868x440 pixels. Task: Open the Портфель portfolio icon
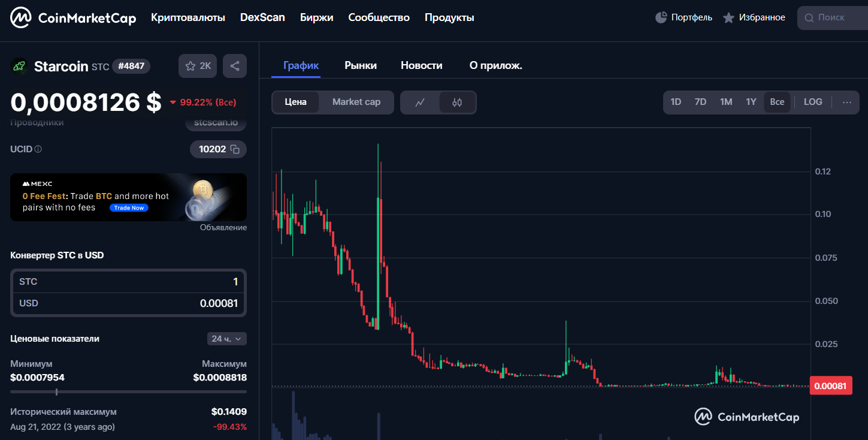point(661,17)
